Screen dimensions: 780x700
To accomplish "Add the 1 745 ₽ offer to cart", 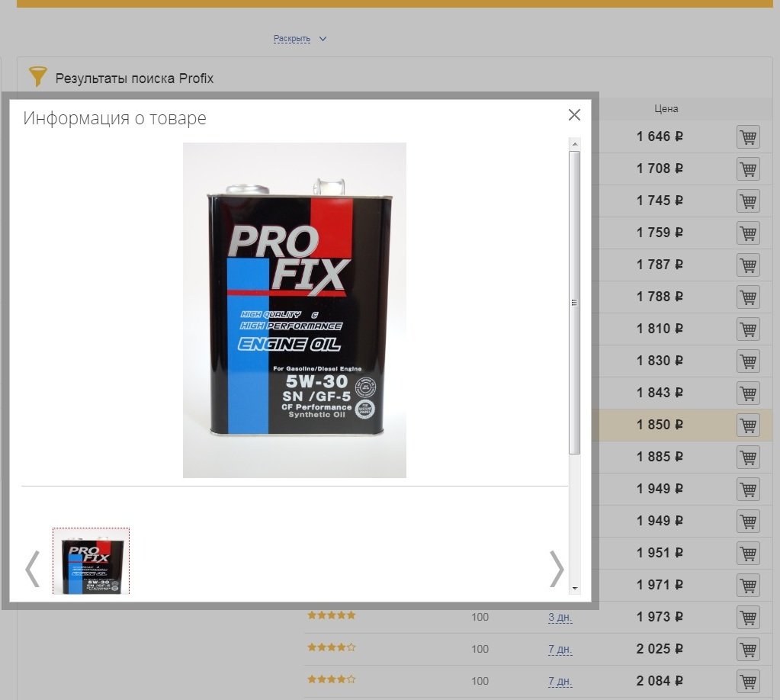I will tap(748, 201).
